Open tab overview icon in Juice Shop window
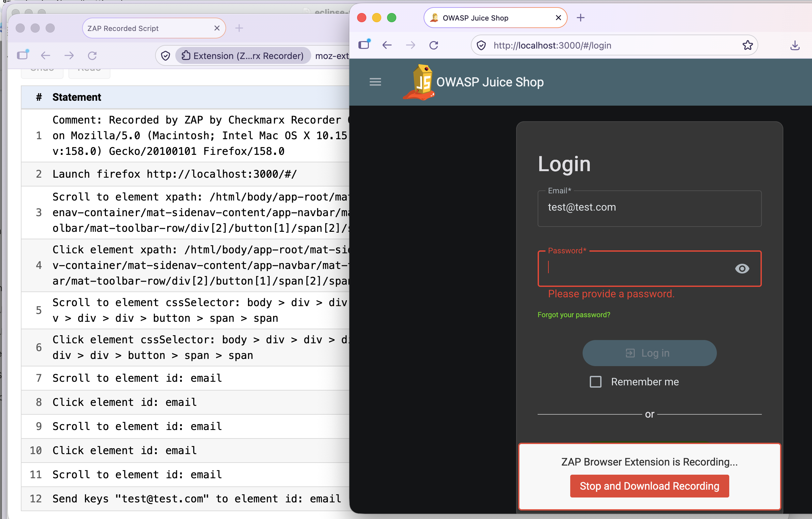Screen dimensions: 812x519 (x=364, y=45)
